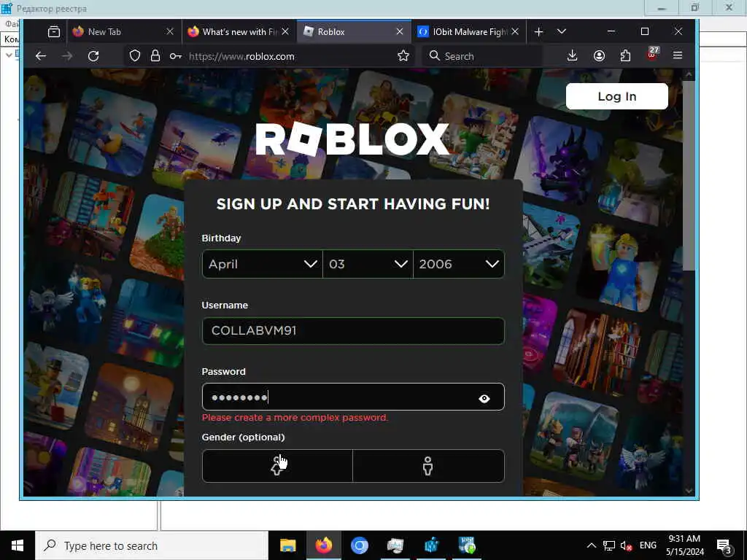Switch ENG input language
This screenshot has height=560, width=747.
click(x=648, y=545)
